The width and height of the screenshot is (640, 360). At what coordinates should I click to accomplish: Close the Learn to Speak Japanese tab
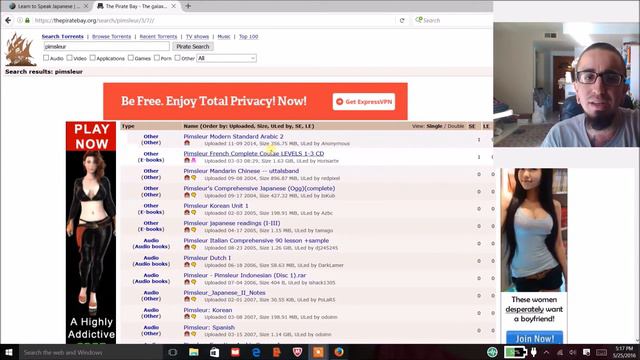86,6
